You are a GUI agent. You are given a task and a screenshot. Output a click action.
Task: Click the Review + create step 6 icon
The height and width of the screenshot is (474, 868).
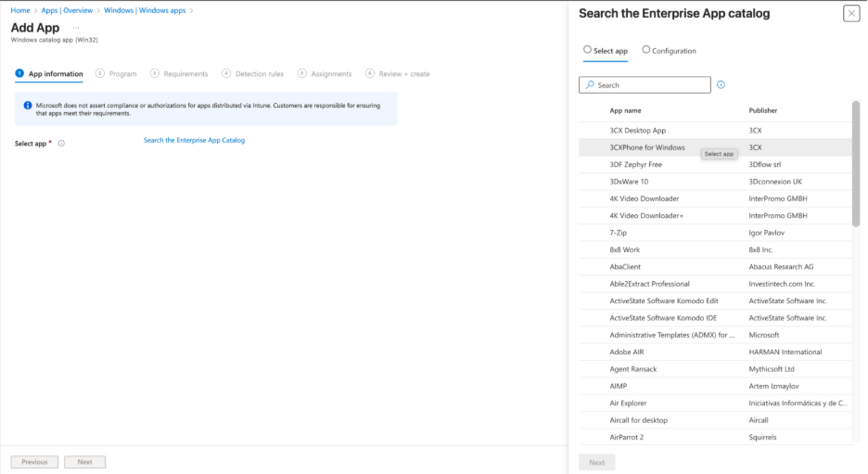[x=370, y=73]
